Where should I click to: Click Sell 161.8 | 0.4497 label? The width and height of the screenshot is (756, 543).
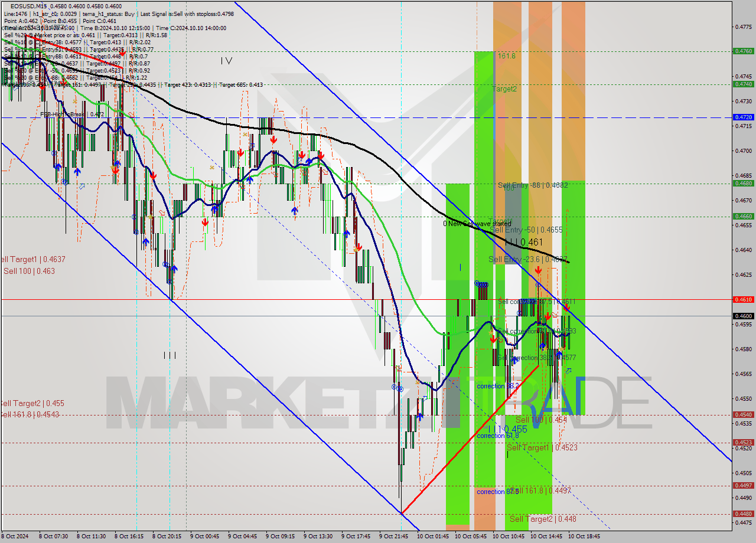point(540,490)
